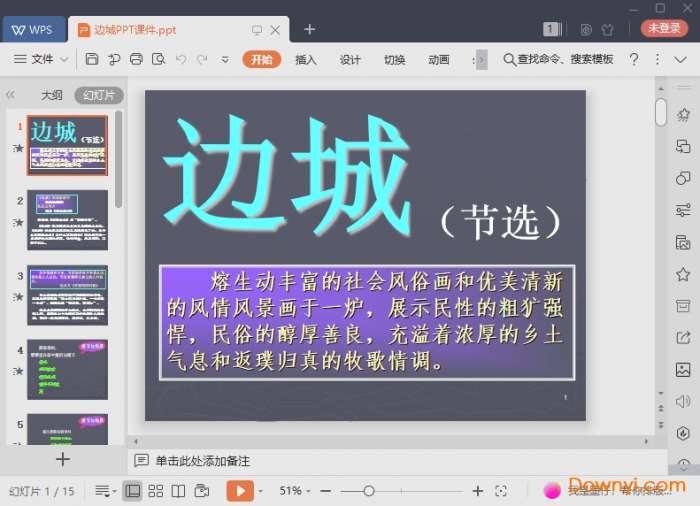Screen dimensions: 700x506
Task: Click speaker audio icon in right sidebar
Action: click(683, 401)
